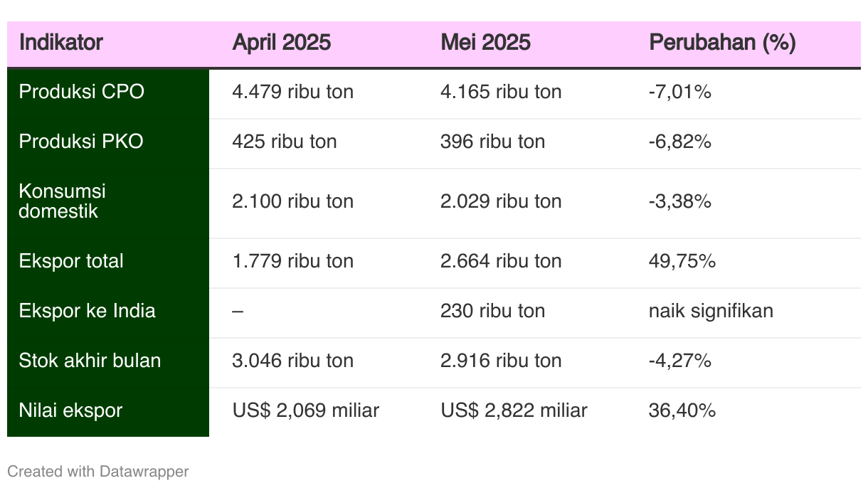
Task: Click the US$ 2,822 miliar cell
Action: coord(514,410)
